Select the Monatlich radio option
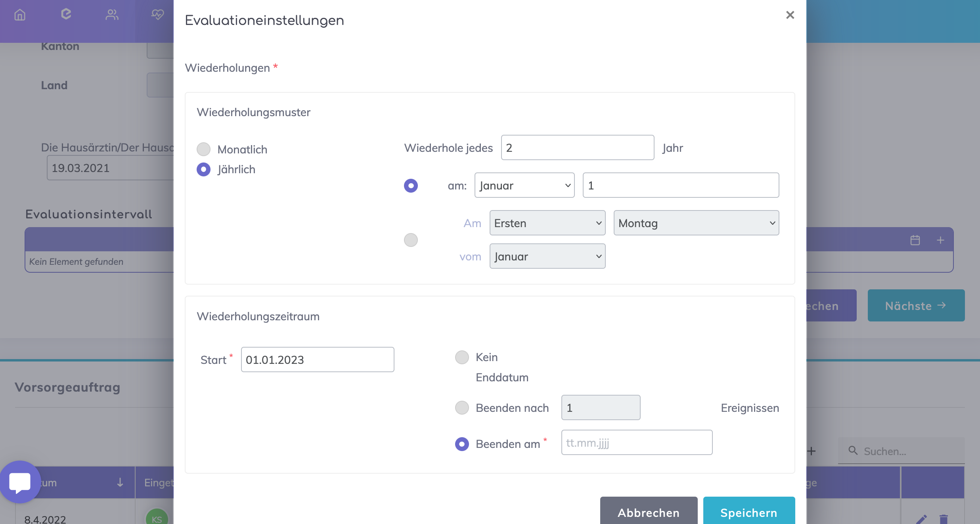980x524 pixels. click(204, 149)
